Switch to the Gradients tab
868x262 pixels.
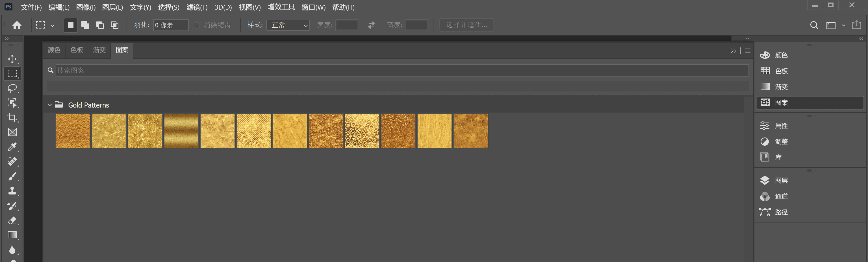(x=99, y=50)
